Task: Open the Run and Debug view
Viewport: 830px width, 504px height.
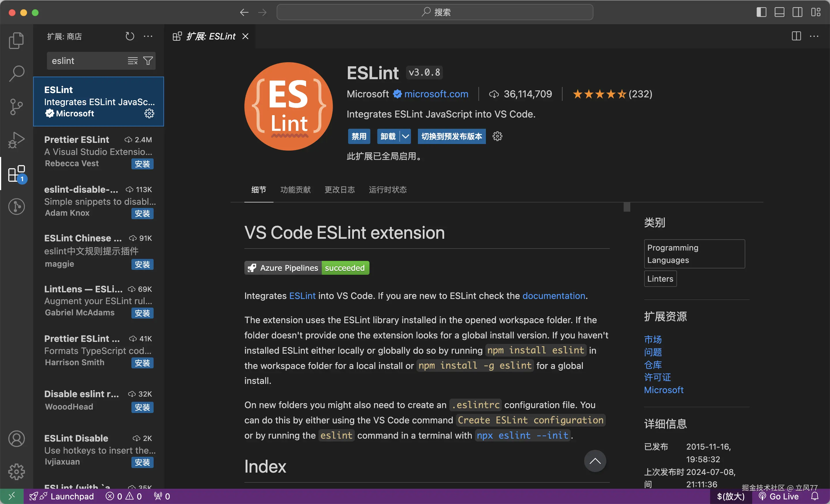Action: [16, 140]
